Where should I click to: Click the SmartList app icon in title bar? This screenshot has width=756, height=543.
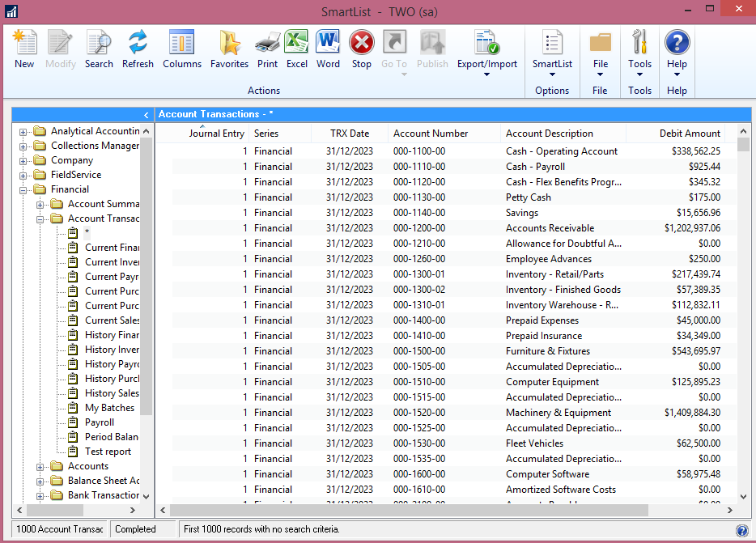point(11,11)
